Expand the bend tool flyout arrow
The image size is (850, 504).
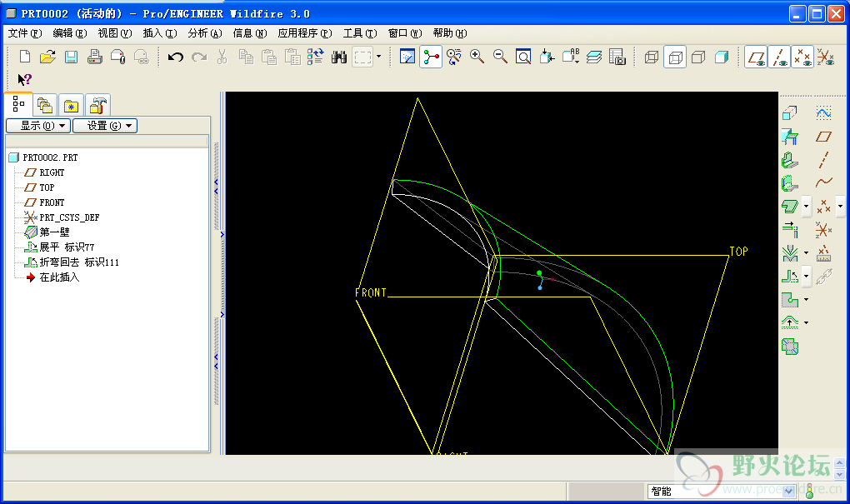[806, 207]
